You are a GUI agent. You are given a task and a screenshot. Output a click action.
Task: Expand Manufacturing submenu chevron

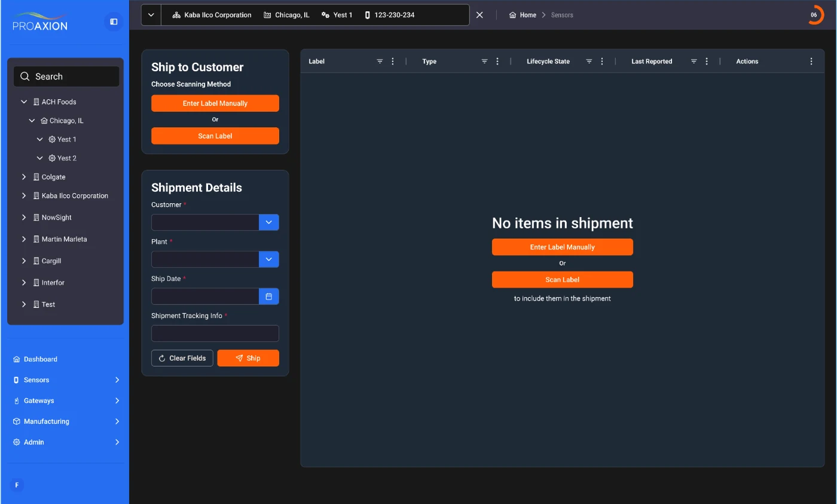117,421
